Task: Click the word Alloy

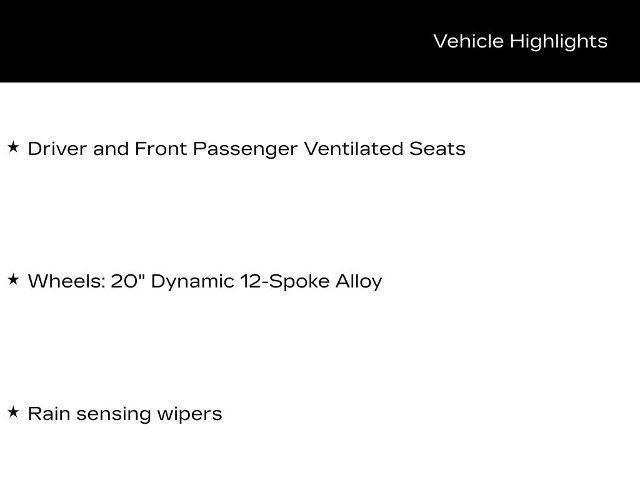Action: [359, 282]
